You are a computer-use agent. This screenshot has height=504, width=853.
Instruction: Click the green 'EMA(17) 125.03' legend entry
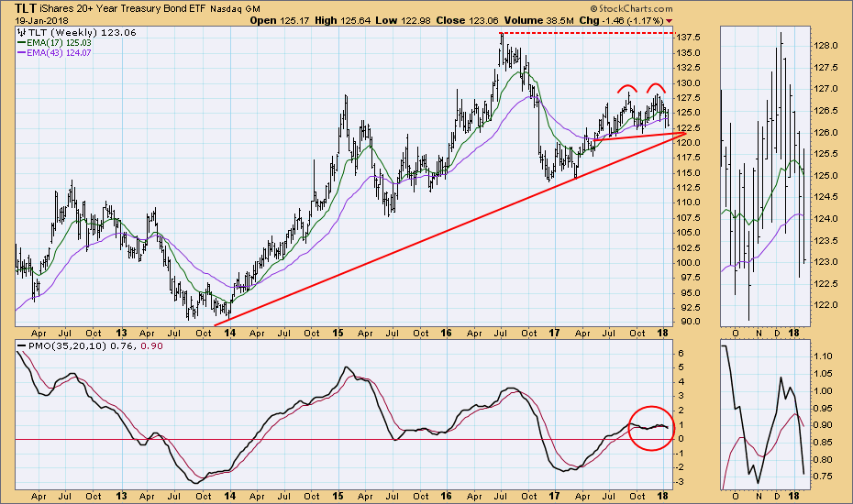pos(54,42)
